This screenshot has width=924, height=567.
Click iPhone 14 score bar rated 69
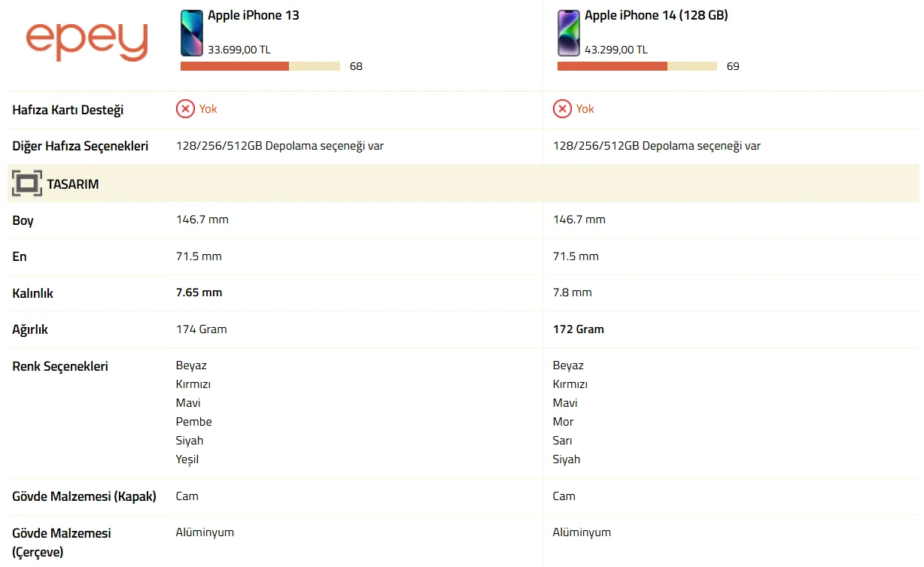click(x=637, y=66)
